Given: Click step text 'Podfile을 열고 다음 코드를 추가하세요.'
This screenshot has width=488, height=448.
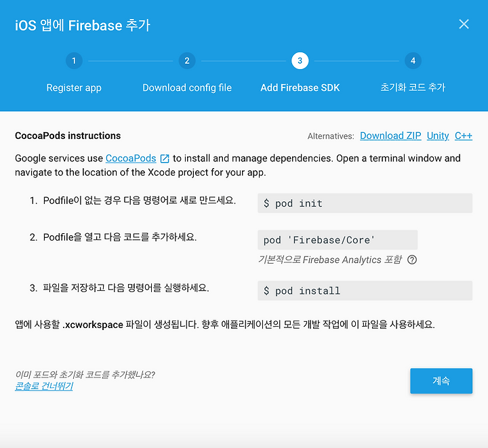Looking at the screenshot, I should (x=120, y=237).
